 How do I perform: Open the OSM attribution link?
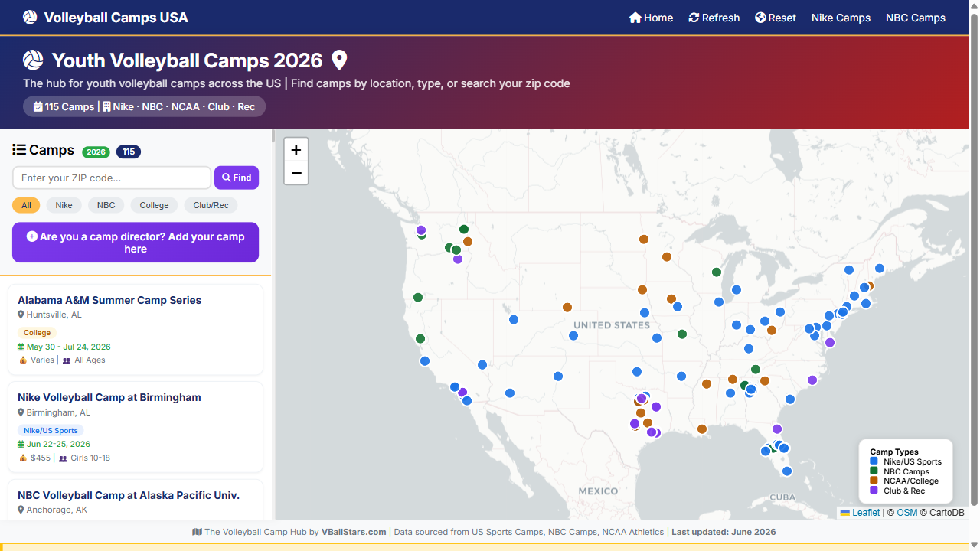(x=906, y=513)
